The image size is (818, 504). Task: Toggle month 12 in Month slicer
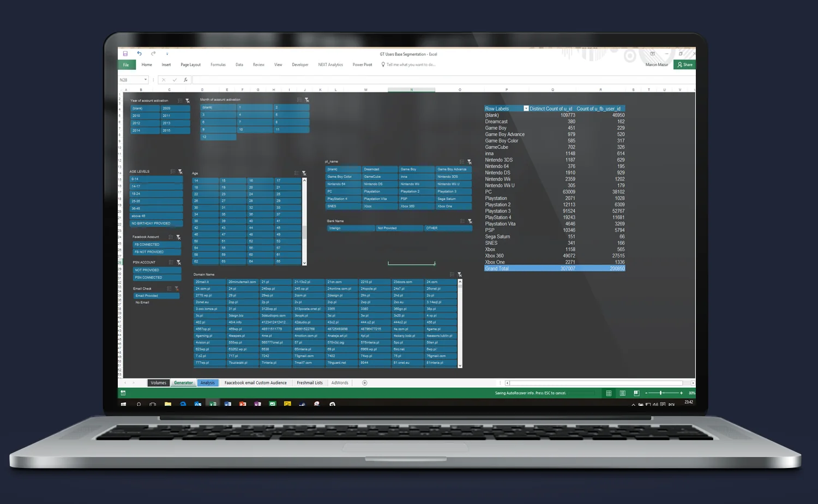point(218,137)
